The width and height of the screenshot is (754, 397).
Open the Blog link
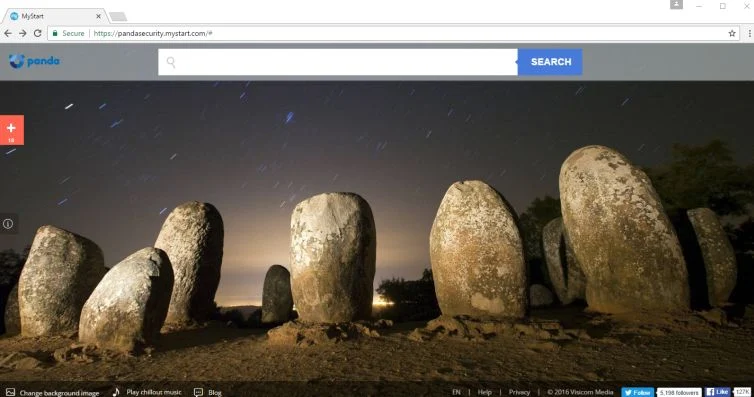(x=214, y=393)
